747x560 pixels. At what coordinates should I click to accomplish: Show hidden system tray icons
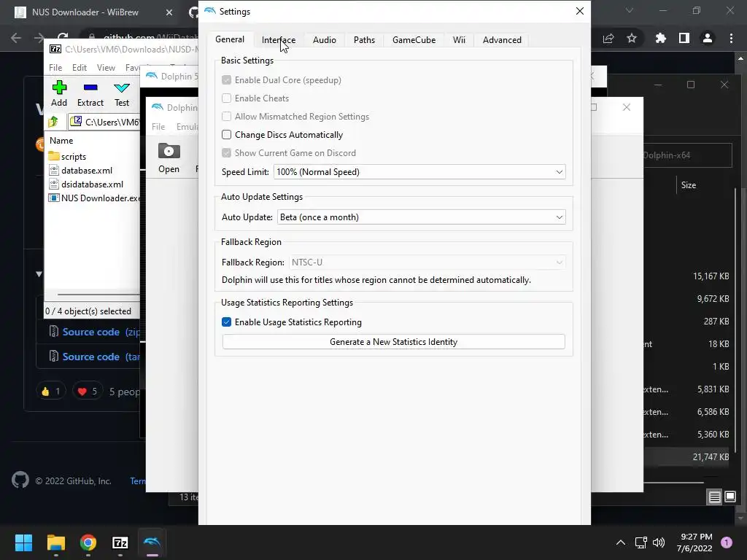pos(620,542)
